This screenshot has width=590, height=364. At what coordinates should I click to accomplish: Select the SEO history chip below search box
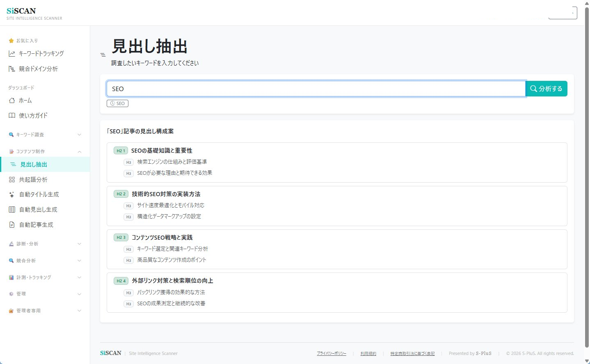click(117, 103)
